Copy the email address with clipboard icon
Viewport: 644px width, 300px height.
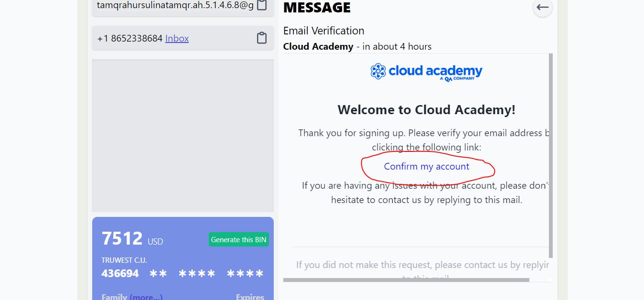(x=261, y=5)
